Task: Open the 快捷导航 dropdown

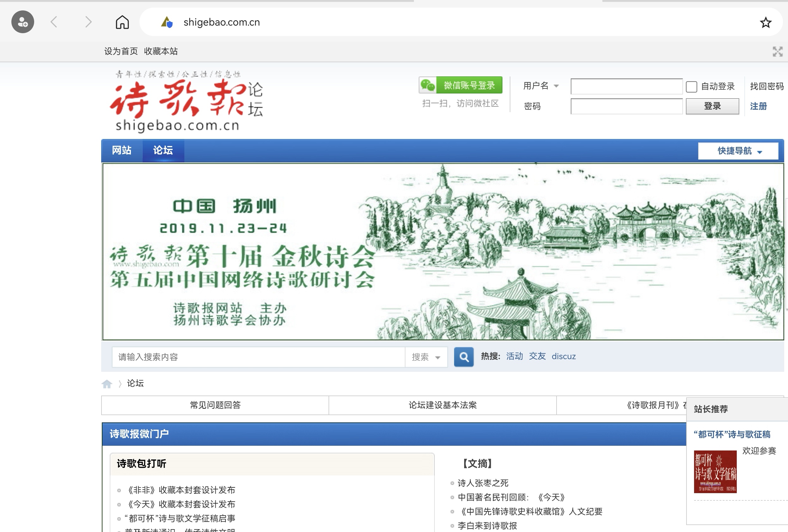Action: (x=738, y=151)
